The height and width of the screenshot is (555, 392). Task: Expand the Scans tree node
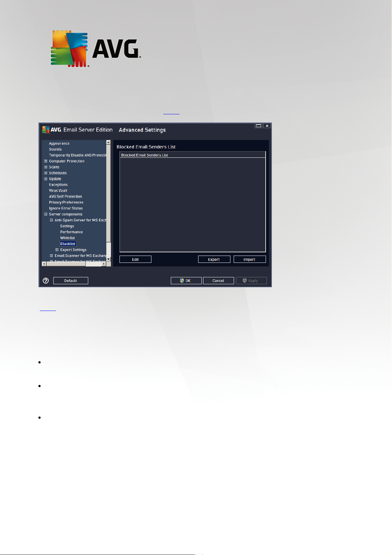[46, 167]
